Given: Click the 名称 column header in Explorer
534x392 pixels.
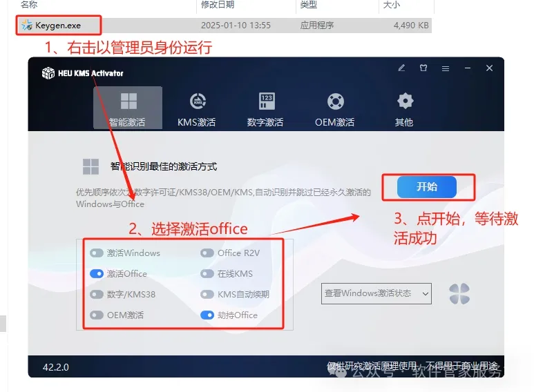Looking at the screenshot, I should point(29,5).
